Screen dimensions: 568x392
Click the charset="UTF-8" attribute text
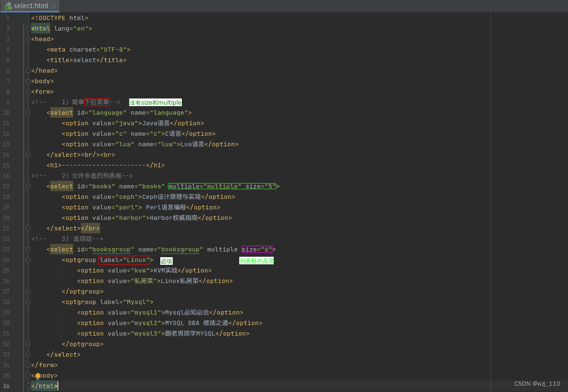(x=98, y=50)
